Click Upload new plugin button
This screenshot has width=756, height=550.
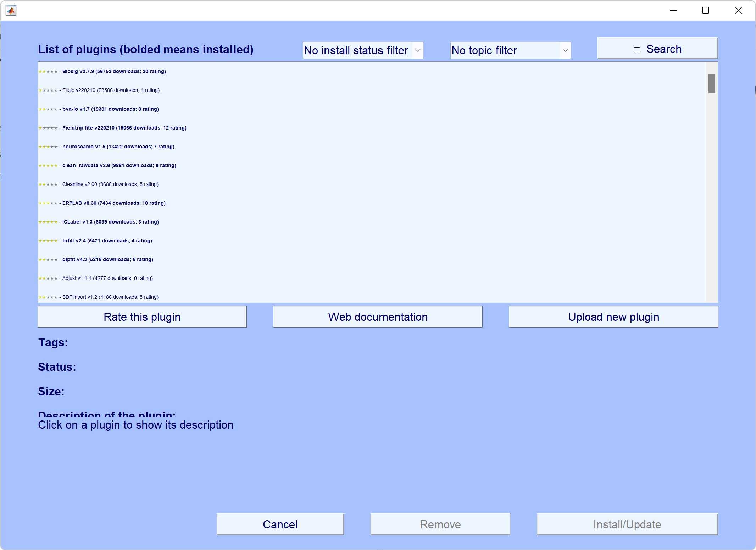(x=613, y=316)
